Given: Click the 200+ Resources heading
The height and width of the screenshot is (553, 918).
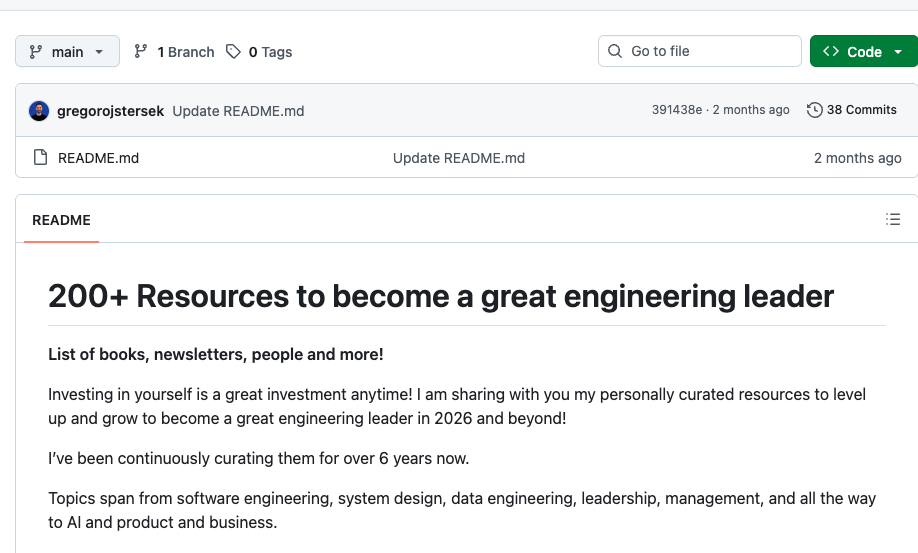Looking at the screenshot, I should coord(441,296).
